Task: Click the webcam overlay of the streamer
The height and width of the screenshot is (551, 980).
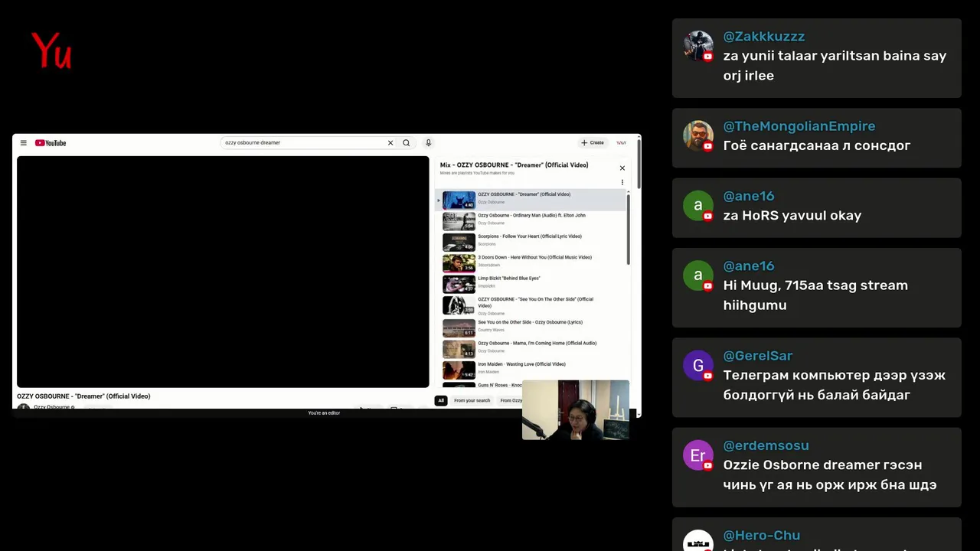Action: 576,410
